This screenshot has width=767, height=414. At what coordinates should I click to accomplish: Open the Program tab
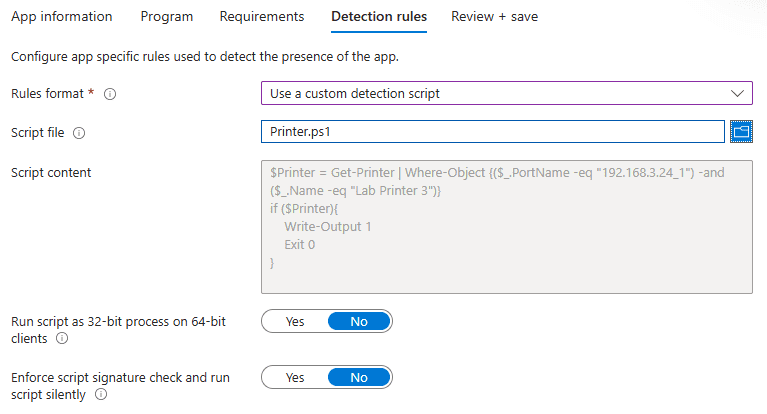click(x=167, y=17)
